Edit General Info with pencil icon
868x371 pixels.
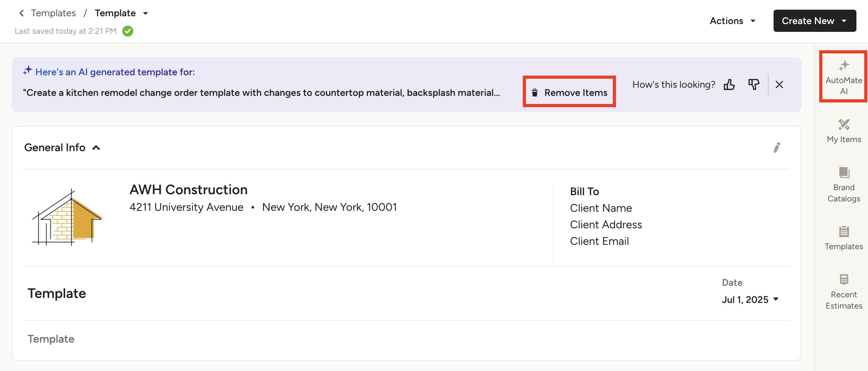click(777, 147)
